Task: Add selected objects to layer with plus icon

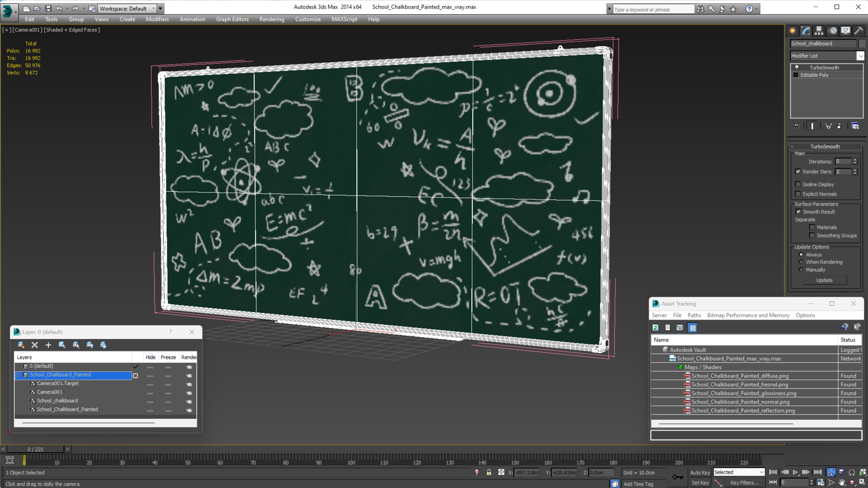Action: point(48,344)
